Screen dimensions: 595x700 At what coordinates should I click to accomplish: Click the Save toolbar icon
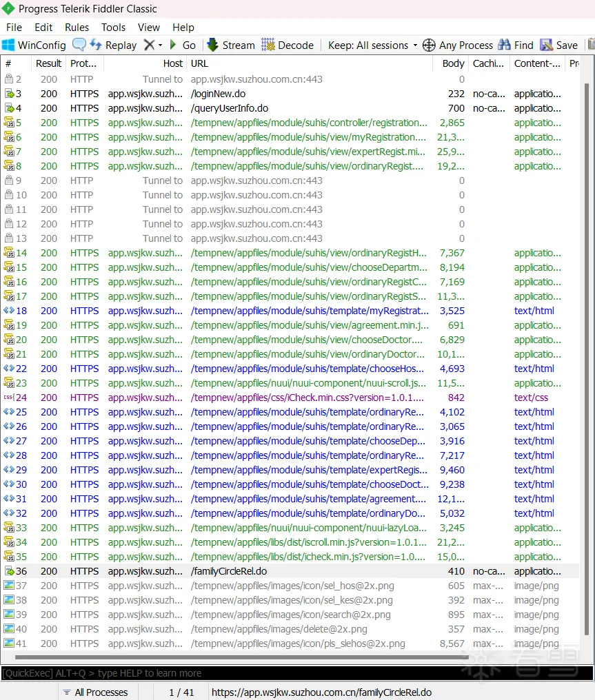pos(546,45)
